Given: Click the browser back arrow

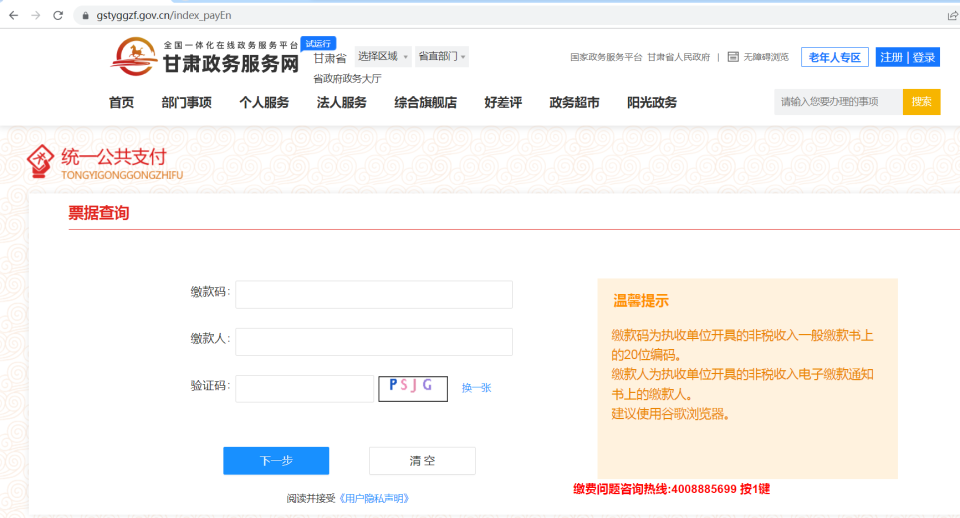Looking at the screenshot, I should (13, 16).
